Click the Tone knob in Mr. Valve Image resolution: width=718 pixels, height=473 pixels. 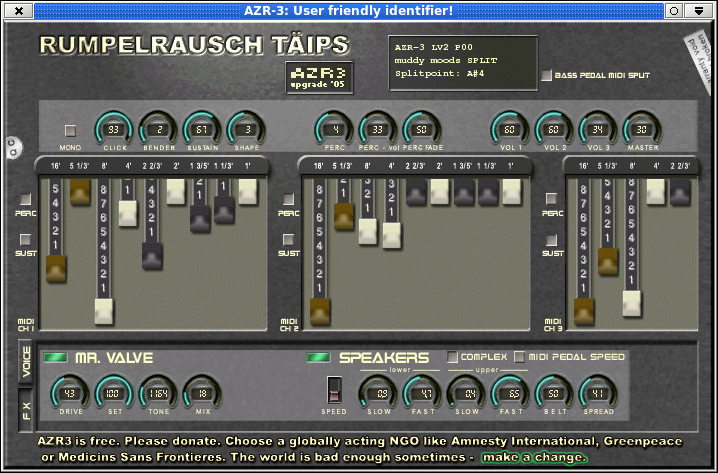[x=158, y=393]
